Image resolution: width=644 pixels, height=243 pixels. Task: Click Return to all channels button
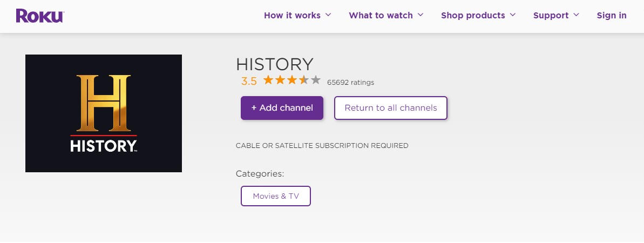click(x=391, y=108)
